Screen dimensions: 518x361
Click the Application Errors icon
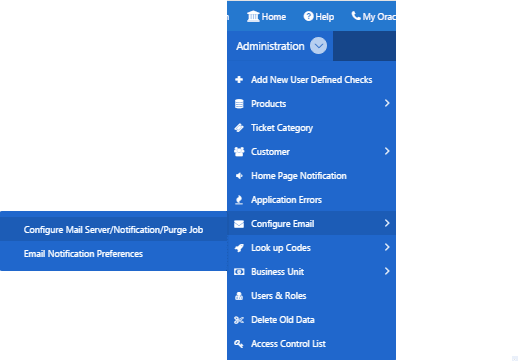239,200
